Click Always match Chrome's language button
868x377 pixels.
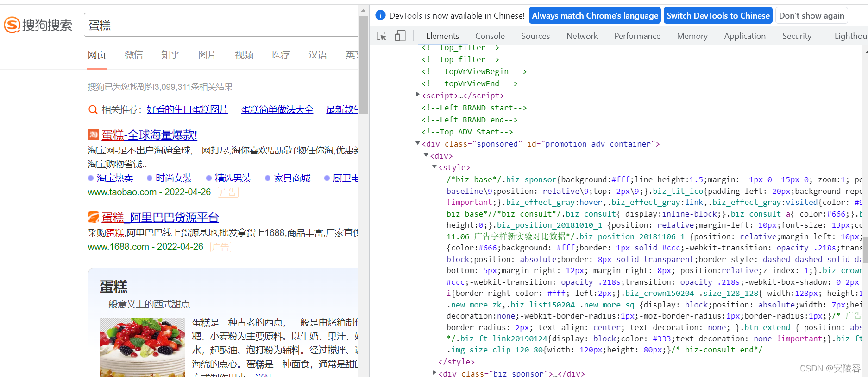[x=595, y=16]
